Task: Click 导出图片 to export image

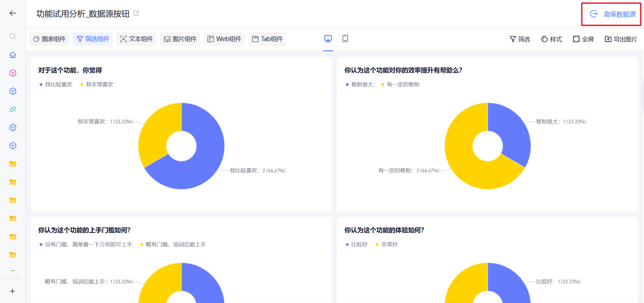Action: click(x=621, y=39)
